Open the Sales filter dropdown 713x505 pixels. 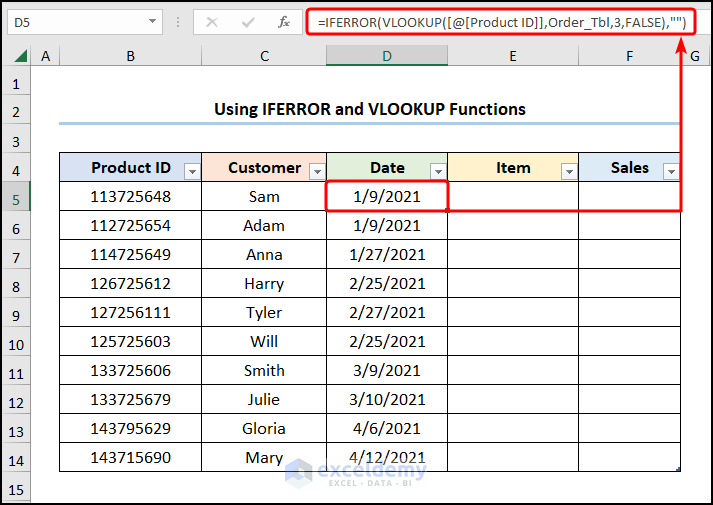point(670,171)
